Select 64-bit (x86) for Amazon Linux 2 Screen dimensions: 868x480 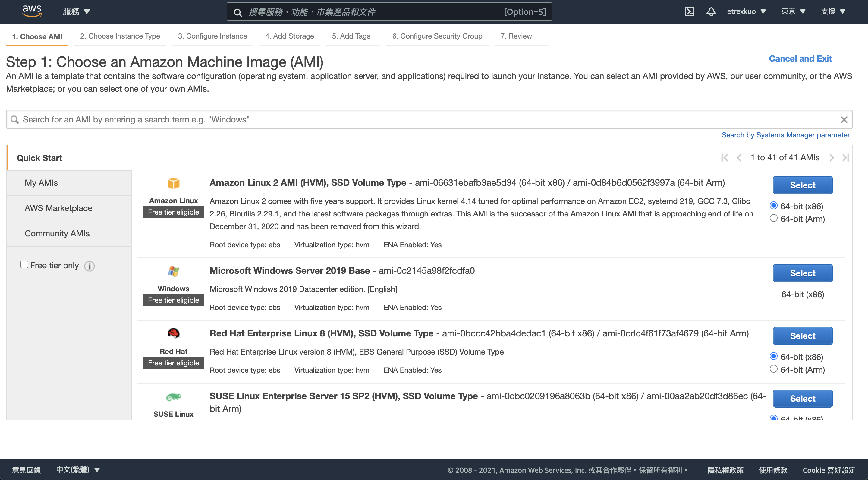tap(773, 206)
